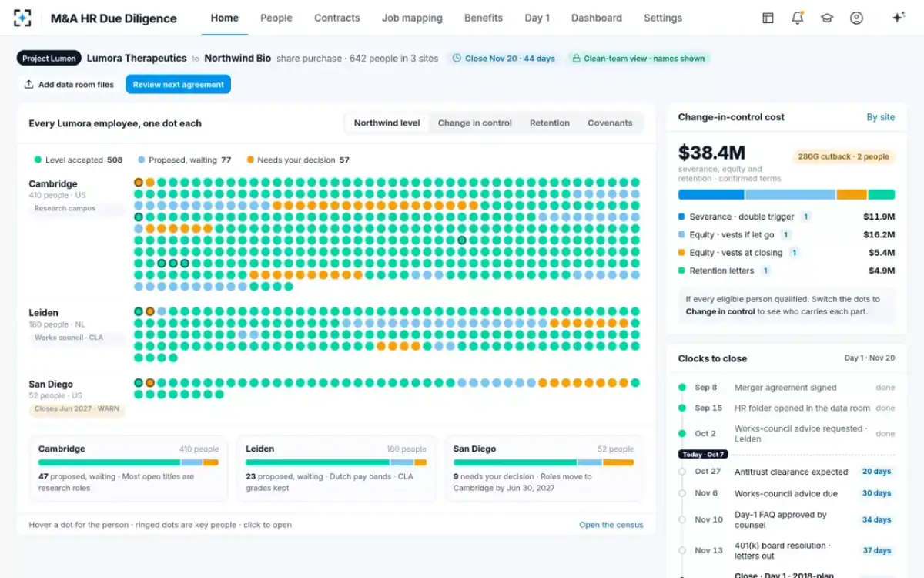Viewport: 924px width, 578px height.
Task: Click the Project Lumen badge
Action: pyautogui.click(x=49, y=59)
